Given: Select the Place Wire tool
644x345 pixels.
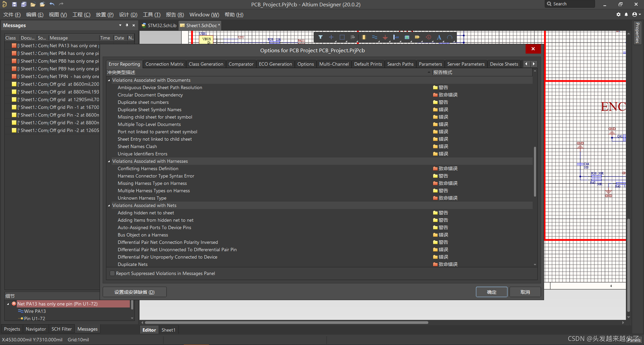Looking at the screenshot, I should pos(374,37).
